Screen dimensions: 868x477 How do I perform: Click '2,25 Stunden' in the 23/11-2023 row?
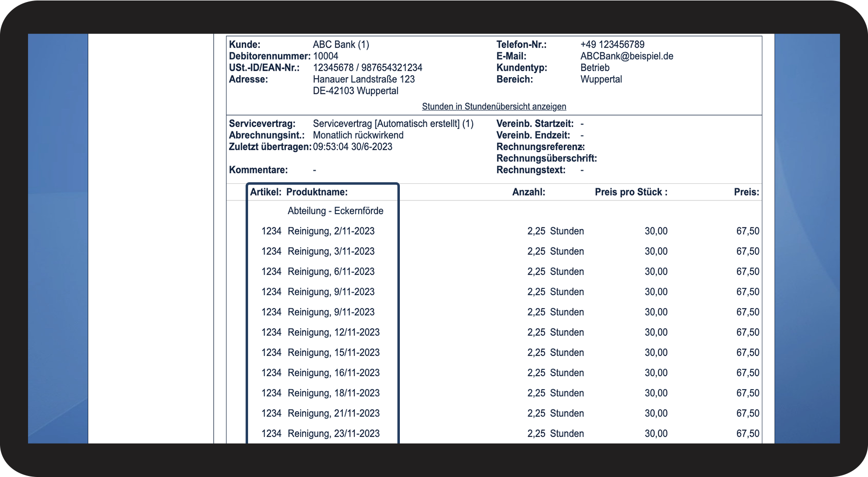click(x=556, y=434)
